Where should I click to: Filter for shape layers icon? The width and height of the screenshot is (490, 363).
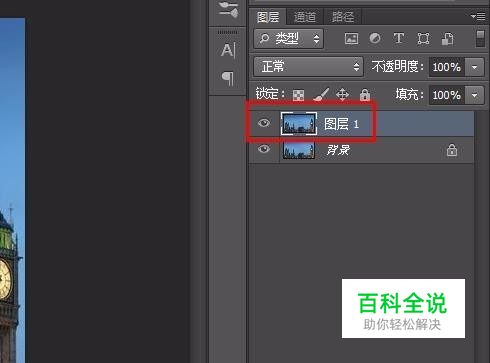(x=423, y=39)
